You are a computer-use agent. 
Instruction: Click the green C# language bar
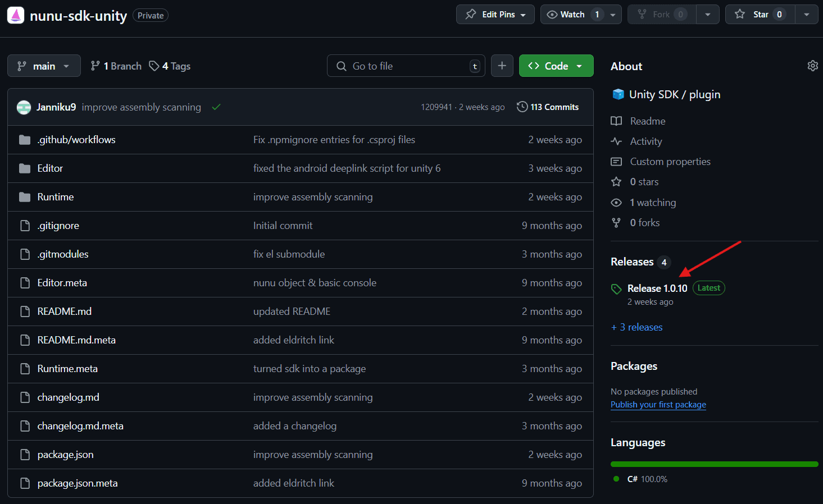(715, 464)
